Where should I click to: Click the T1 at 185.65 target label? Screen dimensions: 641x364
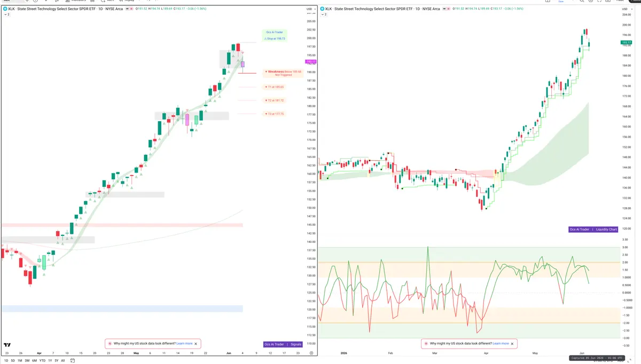[275, 87]
